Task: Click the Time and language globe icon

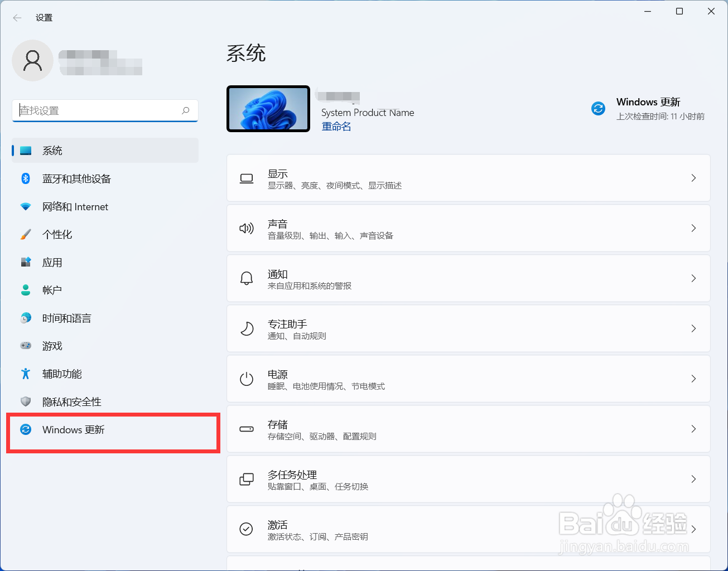Action: pyautogui.click(x=26, y=318)
